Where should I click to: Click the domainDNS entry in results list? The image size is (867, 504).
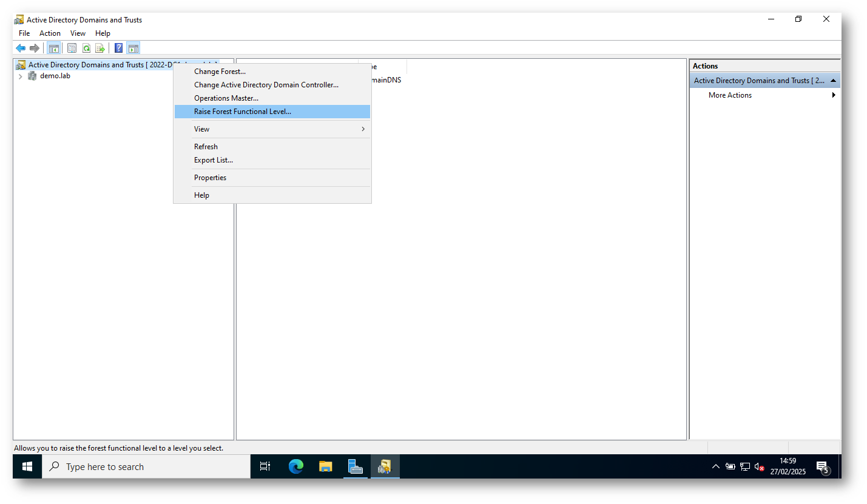[386, 80]
